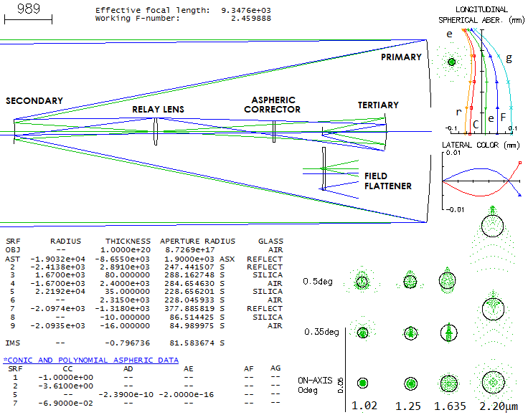Open the CONIC AND POLYNOMIAL ASPHERIC DATA link
This screenshot has height=420, width=528.
(91, 360)
